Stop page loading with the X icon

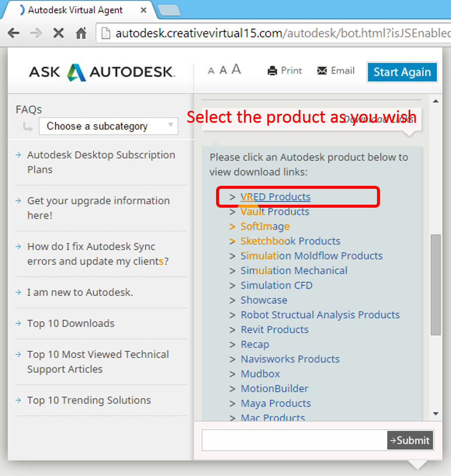(58, 33)
